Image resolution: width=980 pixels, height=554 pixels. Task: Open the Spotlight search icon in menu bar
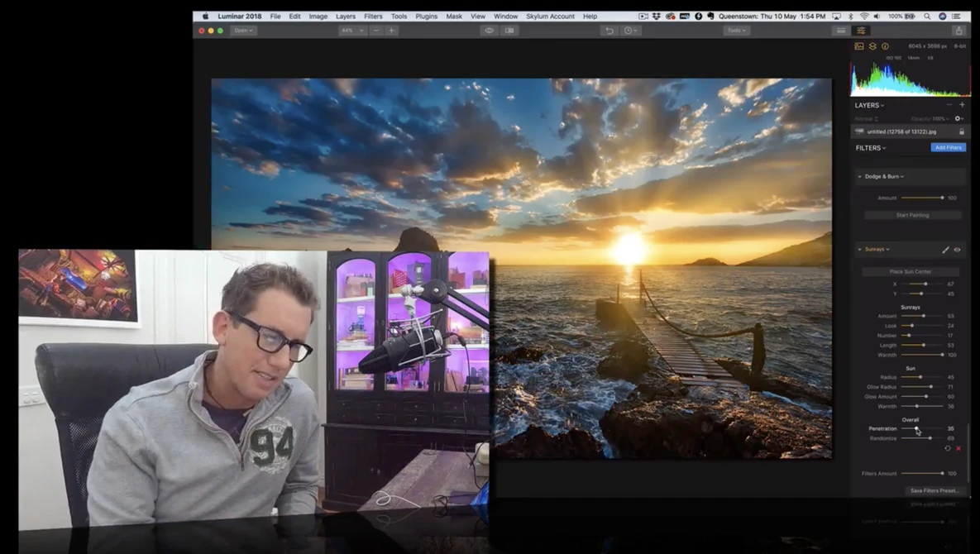pyautogui.click(x=928, y=17)
